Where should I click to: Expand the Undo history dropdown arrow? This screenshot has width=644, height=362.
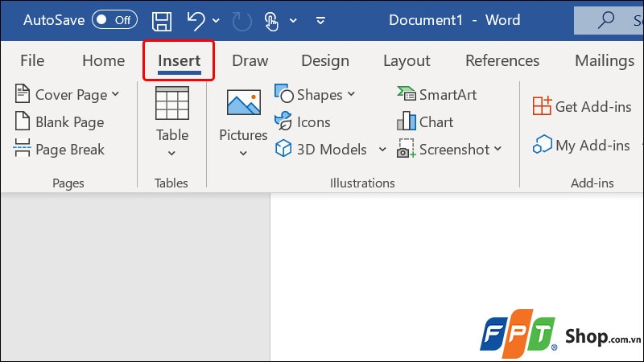(216, 21)
